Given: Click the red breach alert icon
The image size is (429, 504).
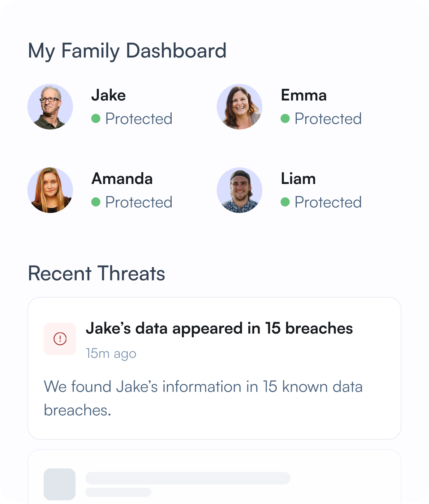Looking at the screenshot, I should point(60,339).
